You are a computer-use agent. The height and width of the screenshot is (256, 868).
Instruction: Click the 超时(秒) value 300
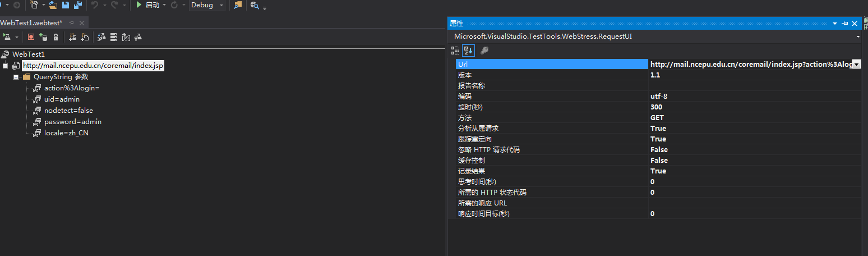[x=755, y=107]
